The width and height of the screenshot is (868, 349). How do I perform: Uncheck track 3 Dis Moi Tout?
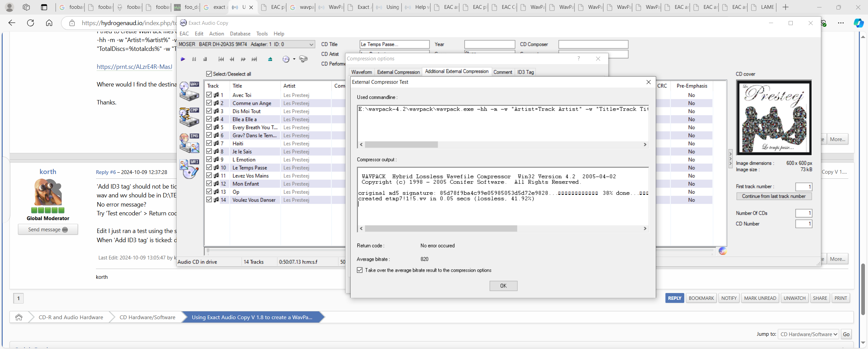pyautogui.click(x=209, y=111)
